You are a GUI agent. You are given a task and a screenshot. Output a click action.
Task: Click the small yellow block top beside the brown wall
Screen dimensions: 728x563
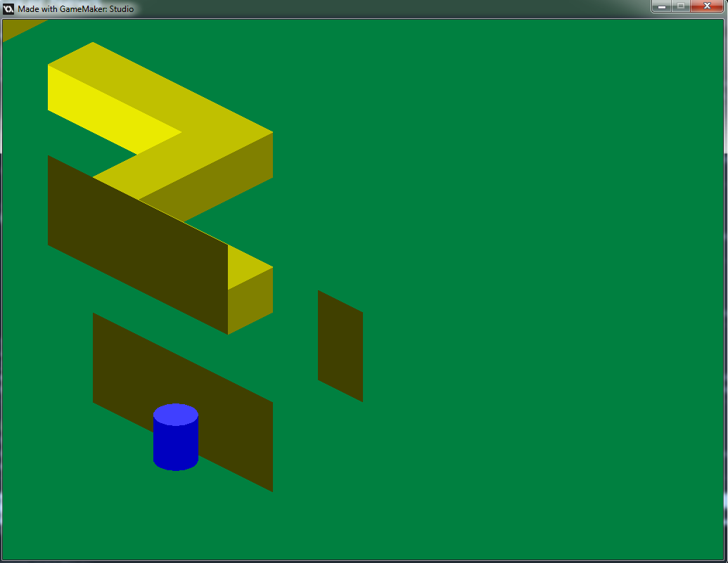[x=248, y=266]
